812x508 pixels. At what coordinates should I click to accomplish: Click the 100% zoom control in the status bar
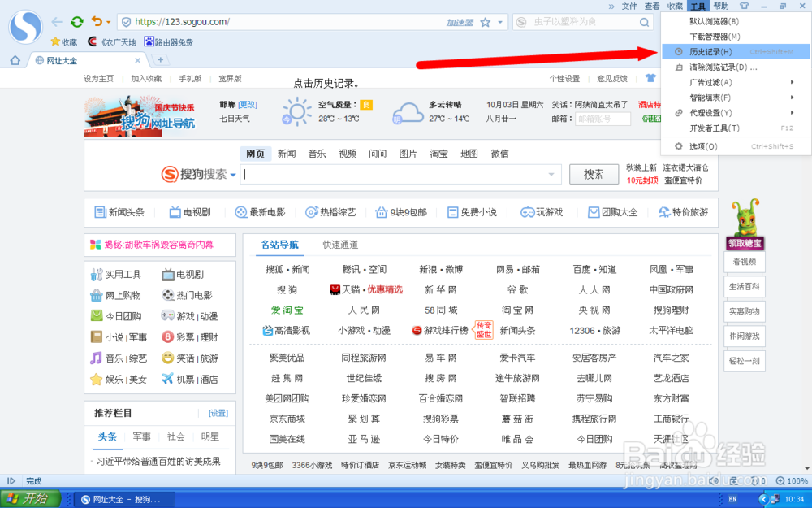pos(792,480)
